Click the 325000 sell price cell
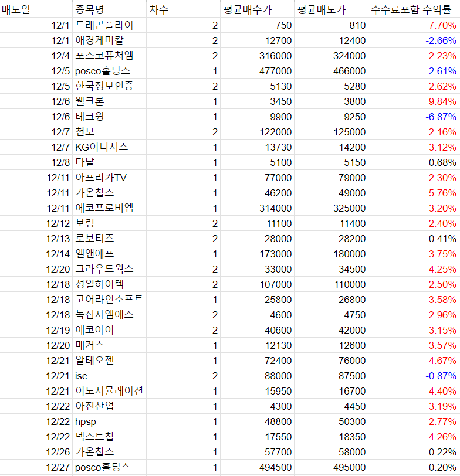This screenshot has width=460, height=476. coord(331,208)
